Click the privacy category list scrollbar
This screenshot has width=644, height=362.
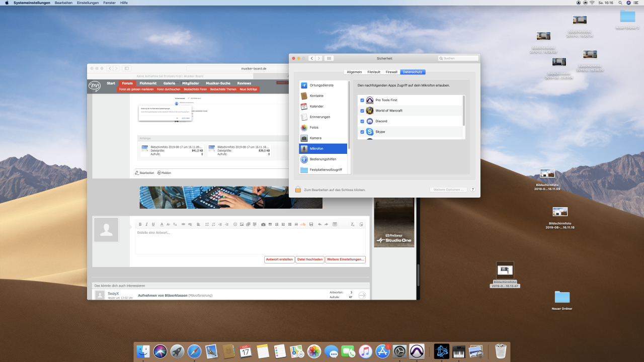tap(349, 116)
